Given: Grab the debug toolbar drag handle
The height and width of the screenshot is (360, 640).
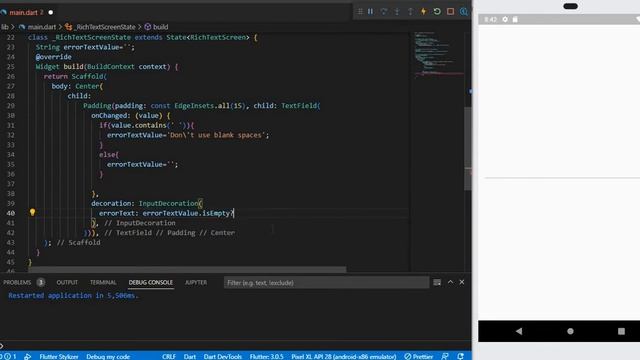Looking at the screenshot, I should 360,11.
